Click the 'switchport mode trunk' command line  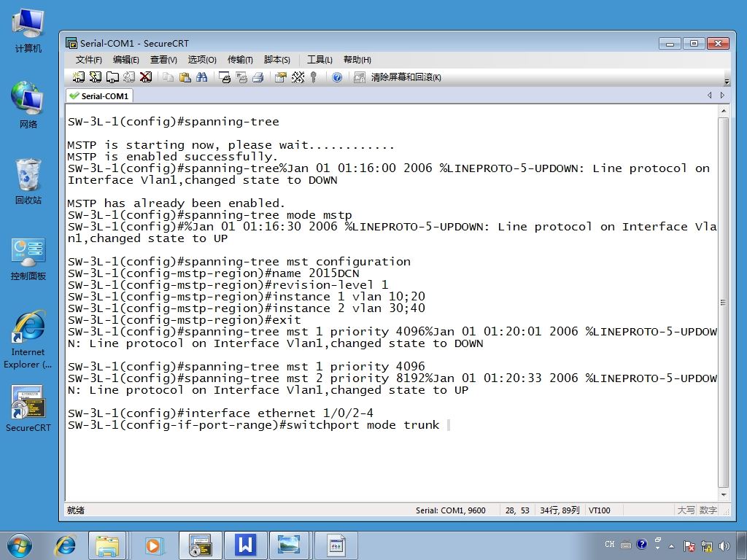253,425
